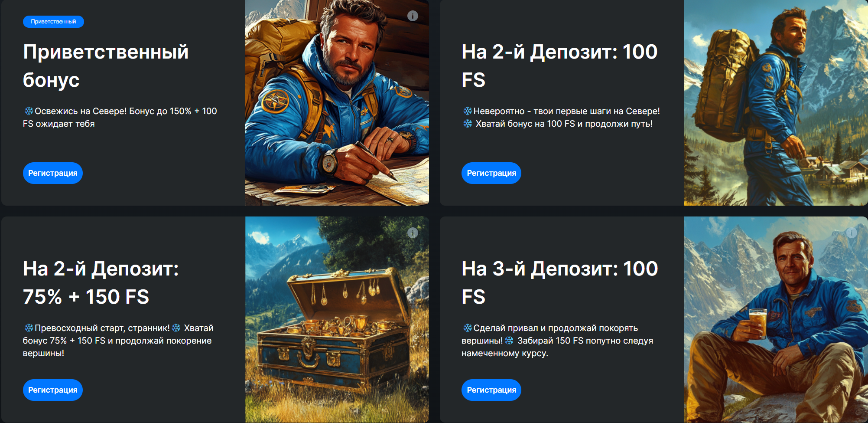Open 'На 3-й Депозит: 100 FS' title
Image resolution: width=868 pixels, height=423 pixels.
pos(560,283)
